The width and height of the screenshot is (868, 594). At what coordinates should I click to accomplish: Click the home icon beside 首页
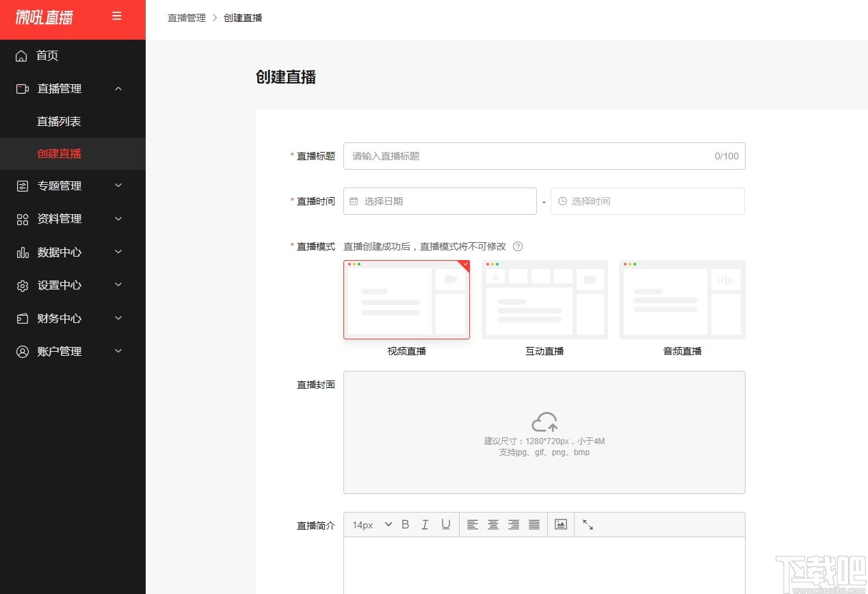tap(22, 55)
